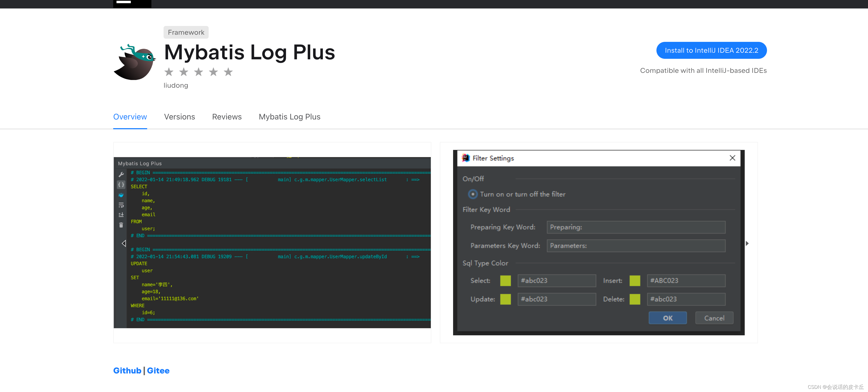Click the UserMapper.selectList log line
This screenshot has width=868, height=392.
(275, 180)
